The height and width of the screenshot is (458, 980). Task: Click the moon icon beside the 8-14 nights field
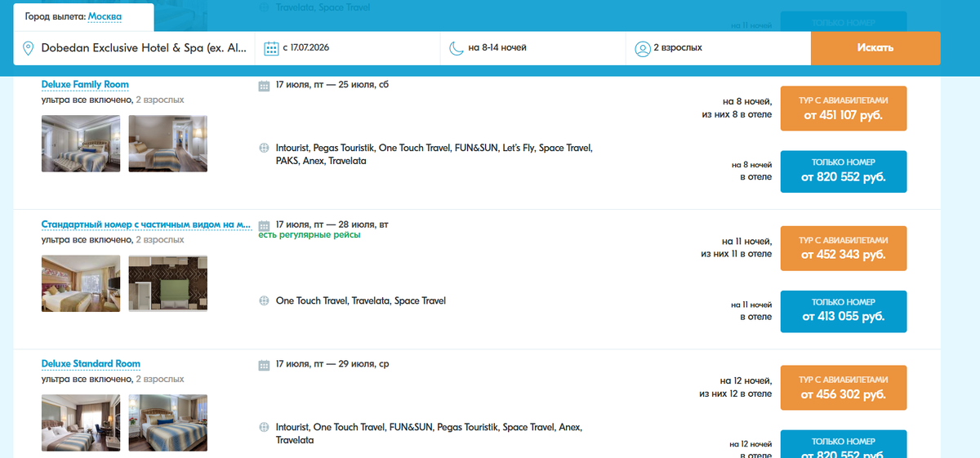pos(456,48)
